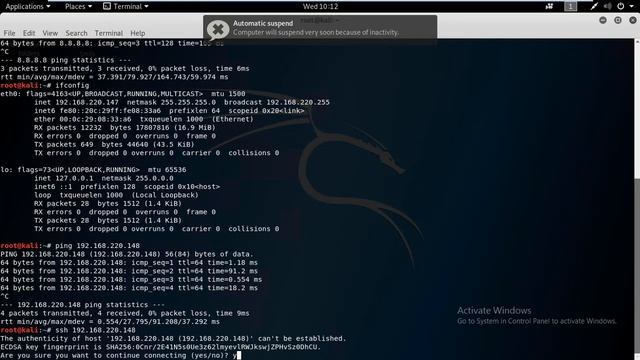Click the 'icmp_seq=3 ttl=64 time=0.554 ms' line
Viewport: 640px width, 360px height.
(131, 280)
